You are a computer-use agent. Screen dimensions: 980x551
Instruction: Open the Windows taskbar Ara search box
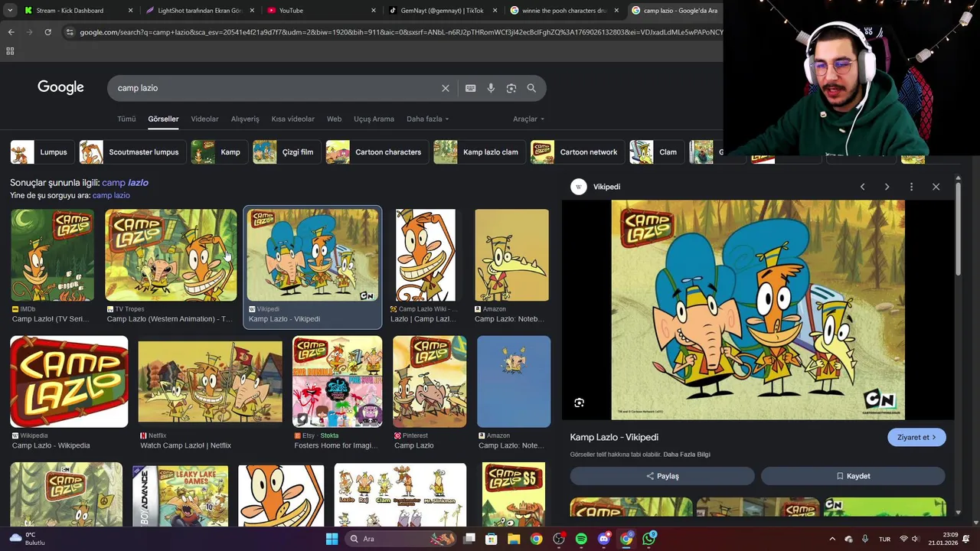400,539
